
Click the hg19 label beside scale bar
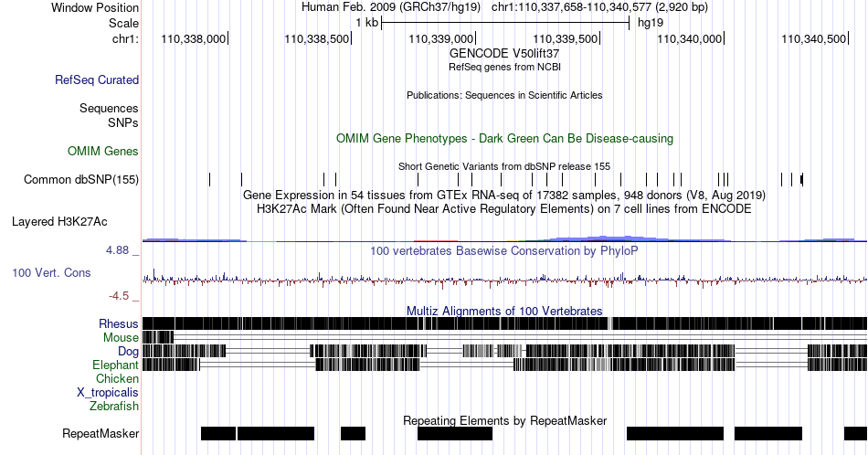[651, 23]
